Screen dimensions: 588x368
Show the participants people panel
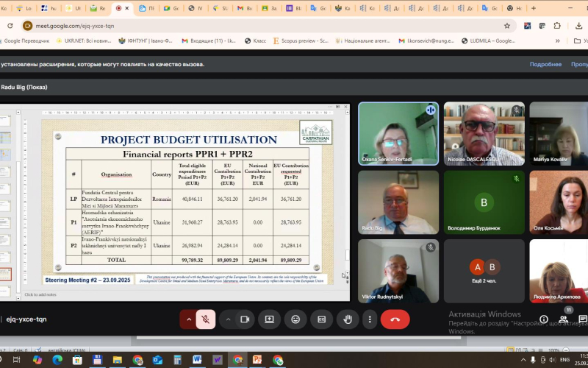[563, 319]
